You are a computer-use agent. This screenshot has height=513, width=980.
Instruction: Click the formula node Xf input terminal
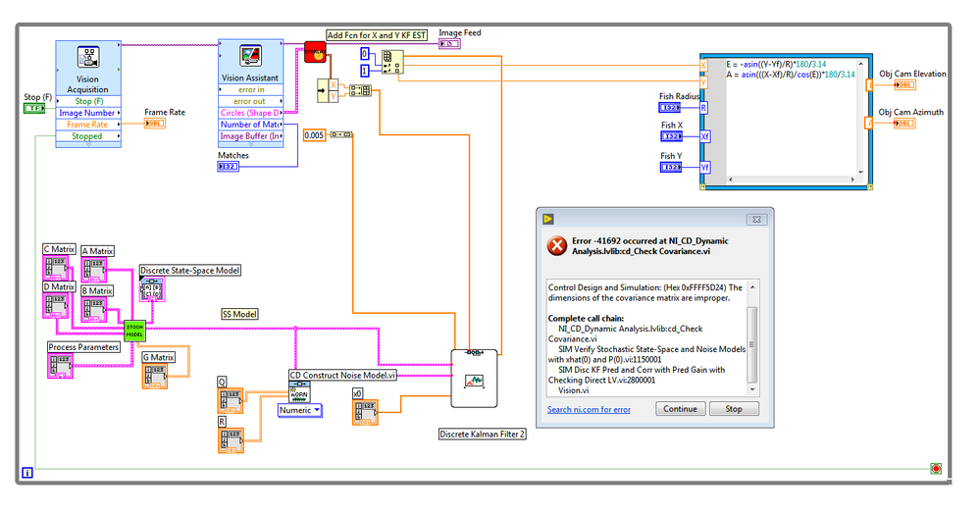(705, 136)
